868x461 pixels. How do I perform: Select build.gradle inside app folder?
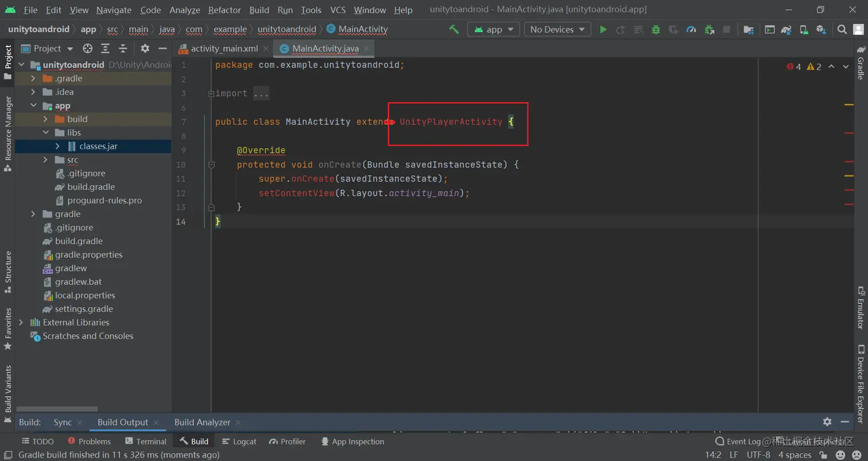click(x=91, y=187)
